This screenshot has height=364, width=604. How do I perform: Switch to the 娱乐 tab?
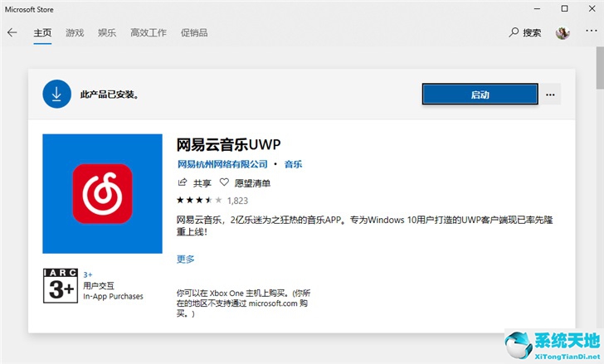107,32
